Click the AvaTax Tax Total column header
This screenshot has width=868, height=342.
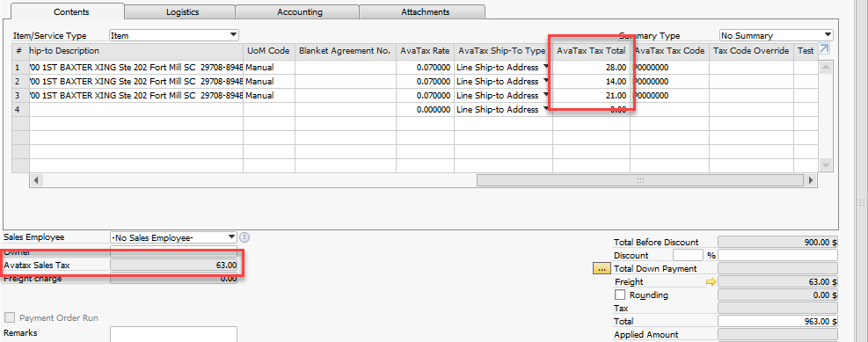[591, 51]
